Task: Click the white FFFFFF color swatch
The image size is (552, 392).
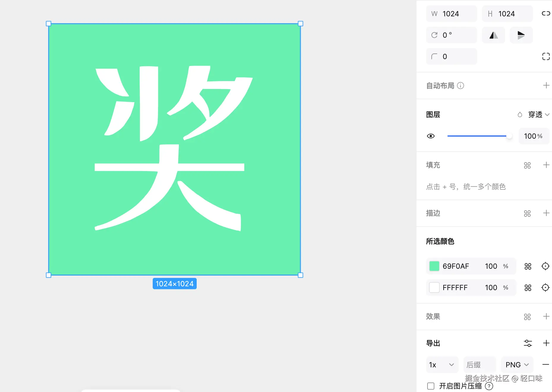Action: [434, 287]
